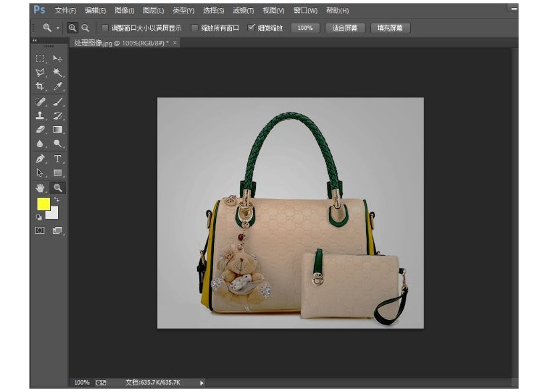Select the Magic Wand tool
552x392 pixels.
(x=58, y=73)
